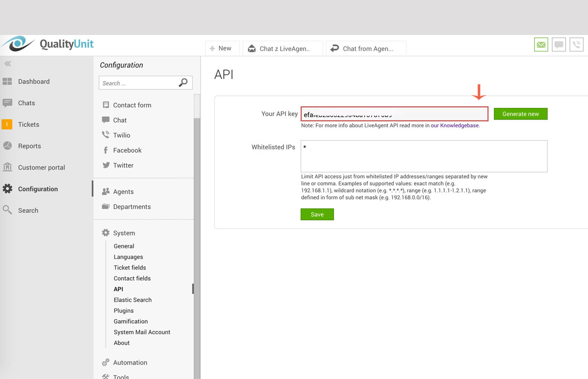Open the our Knowledgebase link
588x379 pixels.
pyautogui.click(x=454, y=125)
